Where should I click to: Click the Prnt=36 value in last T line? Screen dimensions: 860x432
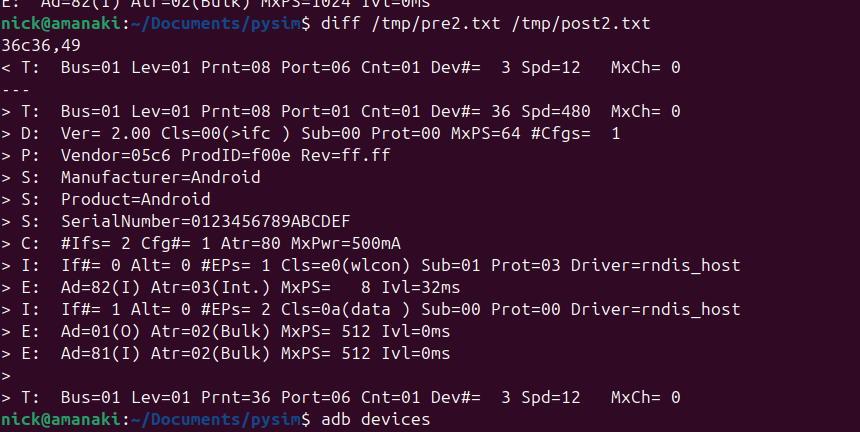tap(236, 397)
